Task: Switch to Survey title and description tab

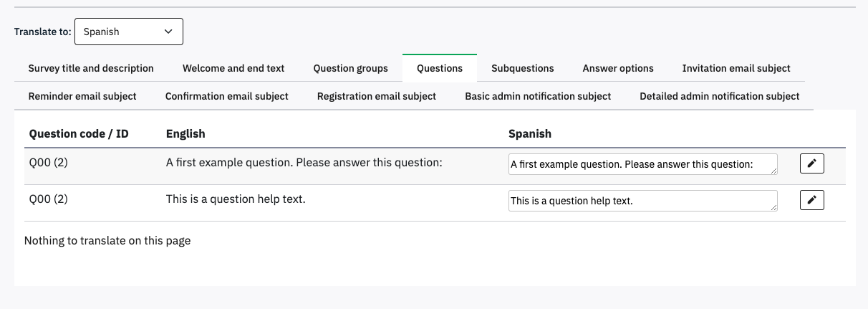Action: click(x=91, y=68)
